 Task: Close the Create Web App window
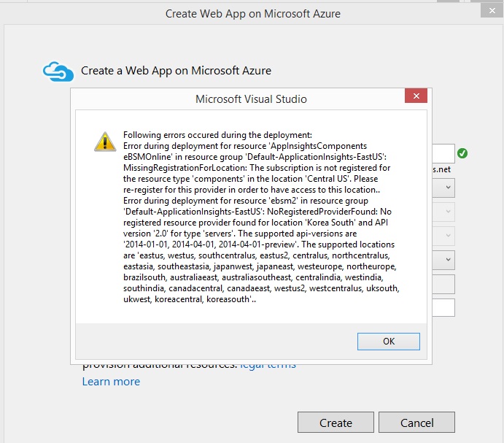tap(492, 11)
